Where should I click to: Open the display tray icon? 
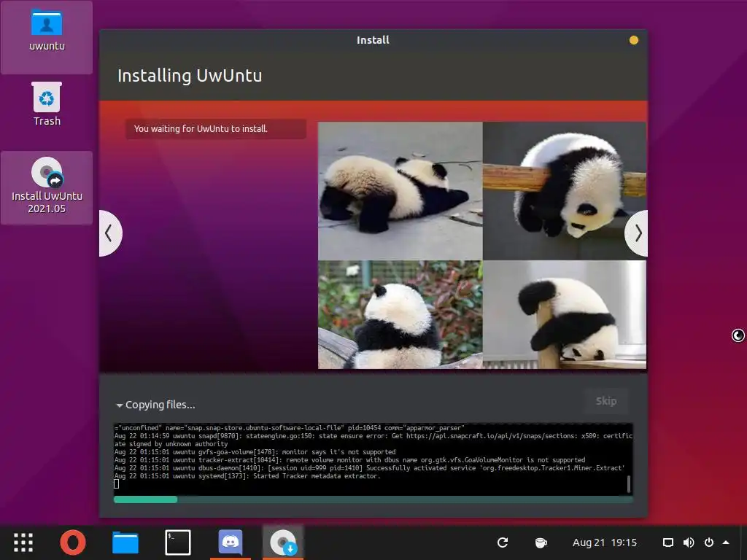coord(668,542)
